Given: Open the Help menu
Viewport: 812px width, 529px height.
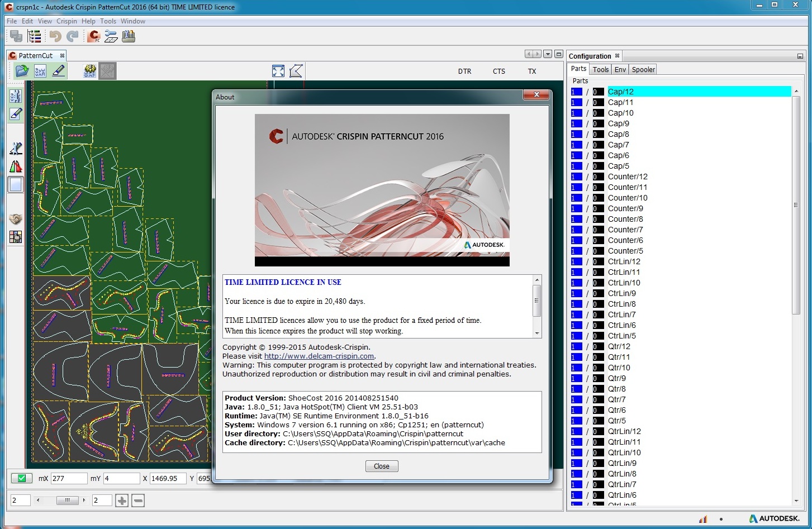Looking at the screenshot, I should (88, 21).
